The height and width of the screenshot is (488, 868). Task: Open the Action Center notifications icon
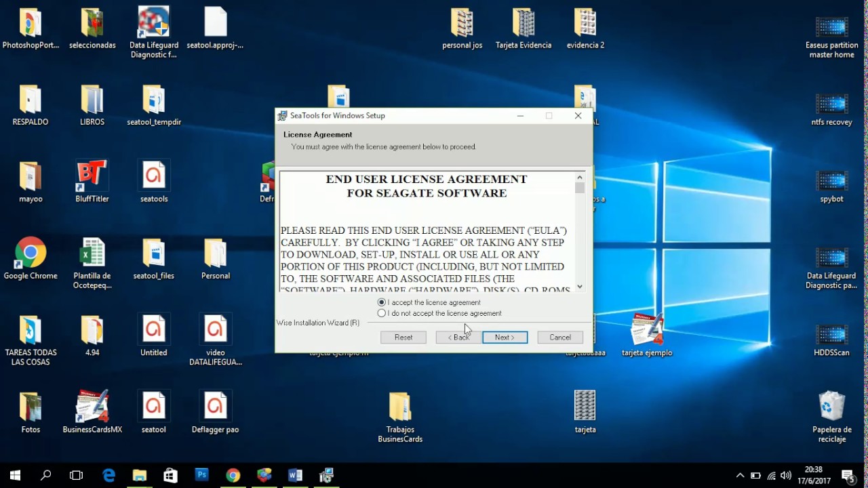[848, 475]
